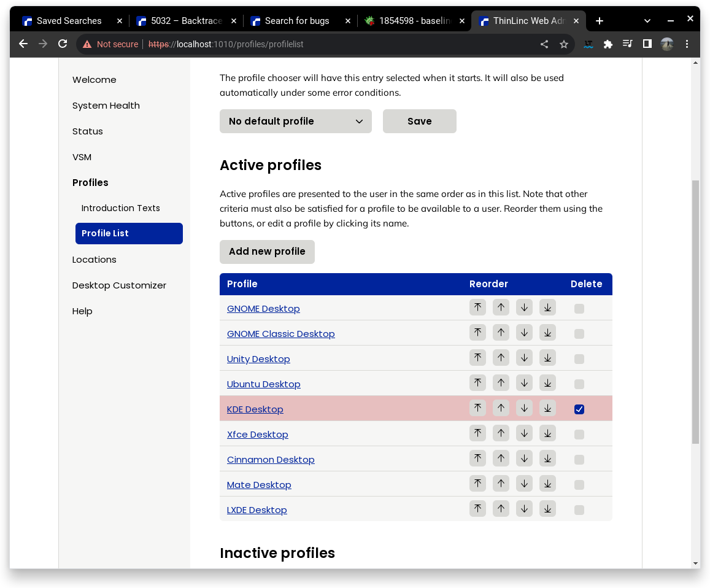Move GNOME Desktop profile to top
This screenshot has height=588, width=710.
point(477,308)
